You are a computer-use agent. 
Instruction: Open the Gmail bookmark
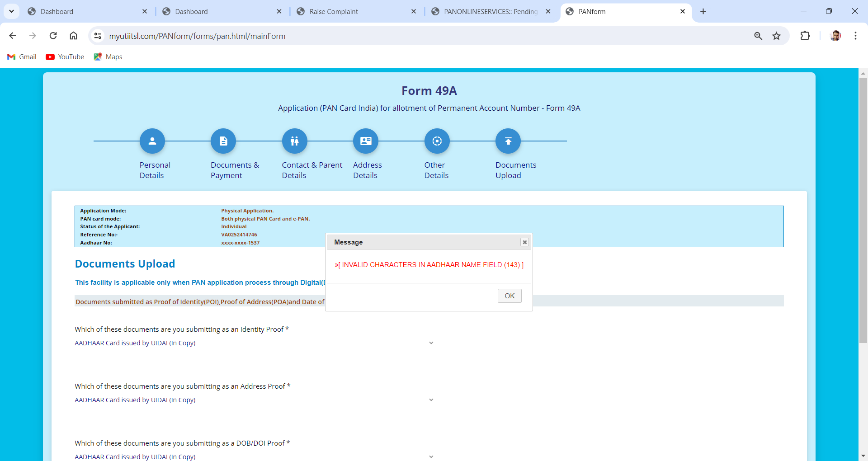point(22,57)
